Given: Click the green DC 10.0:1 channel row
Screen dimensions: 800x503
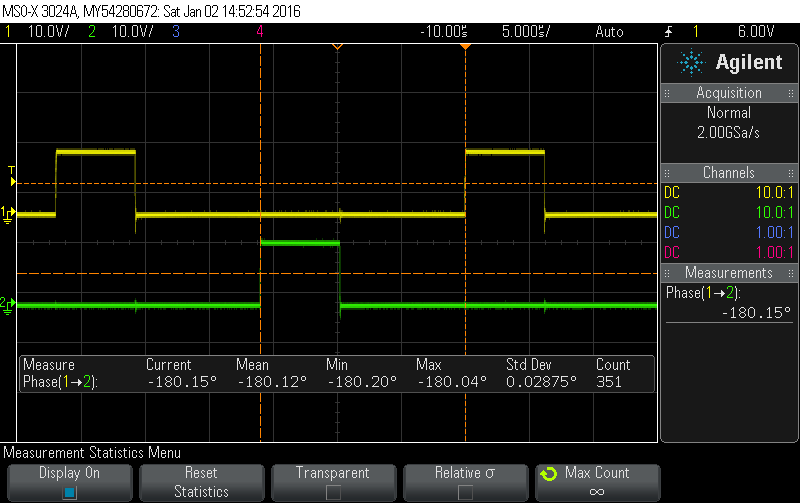Looking at the screenshot, I should [729, 213].
